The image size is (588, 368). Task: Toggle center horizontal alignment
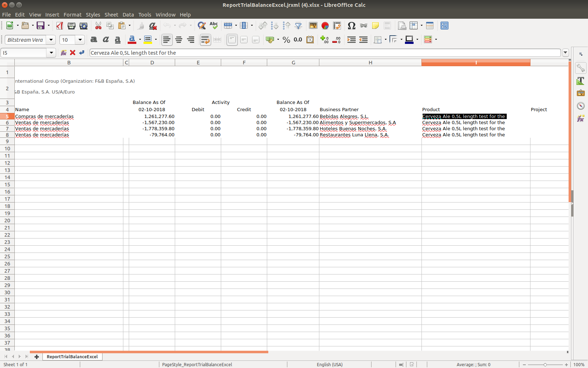coord(179,40)
